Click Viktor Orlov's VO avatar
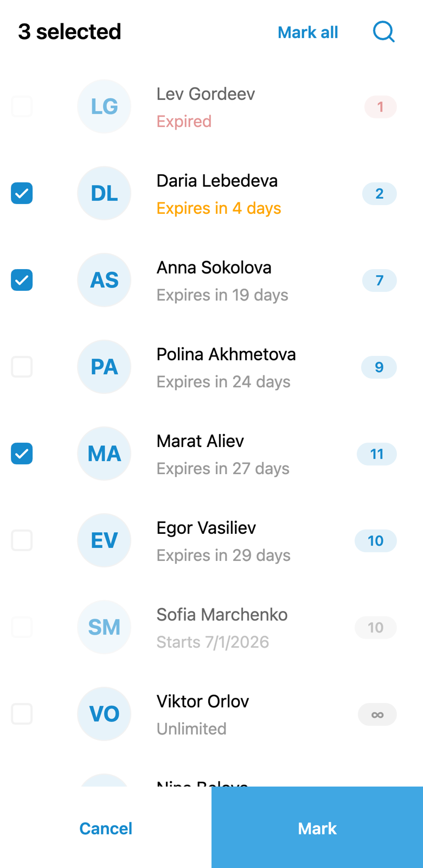The height and width of the screenshot is (868, 423). coord(104,714)
